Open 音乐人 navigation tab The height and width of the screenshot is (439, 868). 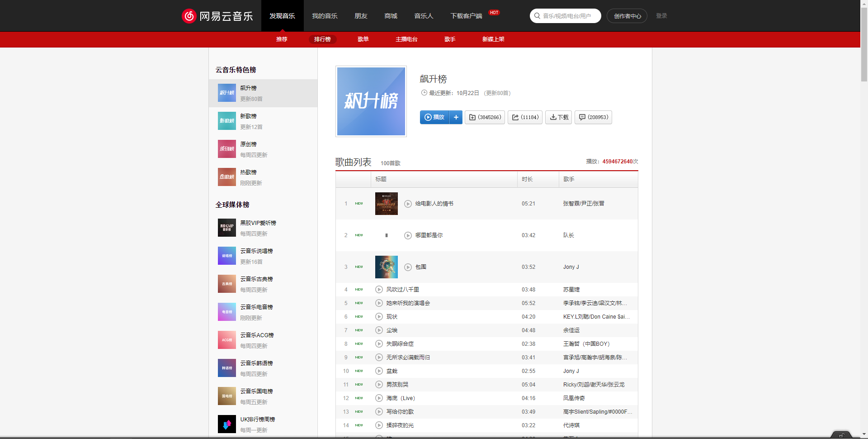pyautogui.click(x=424, y=16)
